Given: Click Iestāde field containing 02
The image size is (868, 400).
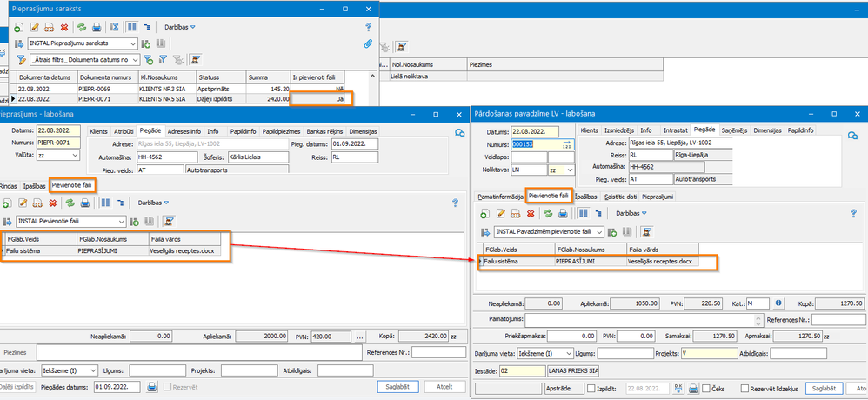Looking at the screenshot, I should click(522, 370).
